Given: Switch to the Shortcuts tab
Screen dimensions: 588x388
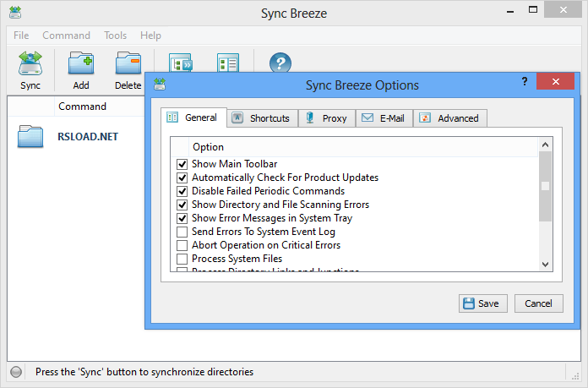Looking at the screenshot, I should tap(263, 118).
